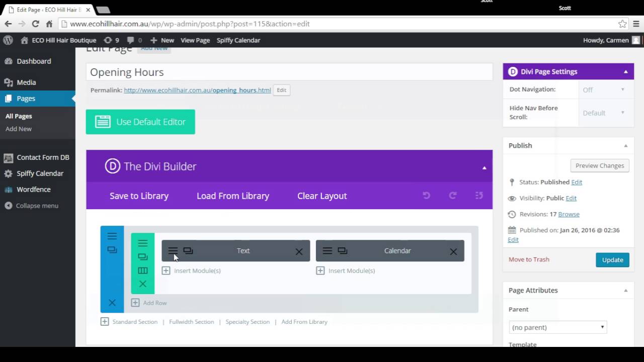Reload the page with the refresh icon
Screen dimensions: 644x362
35,24
